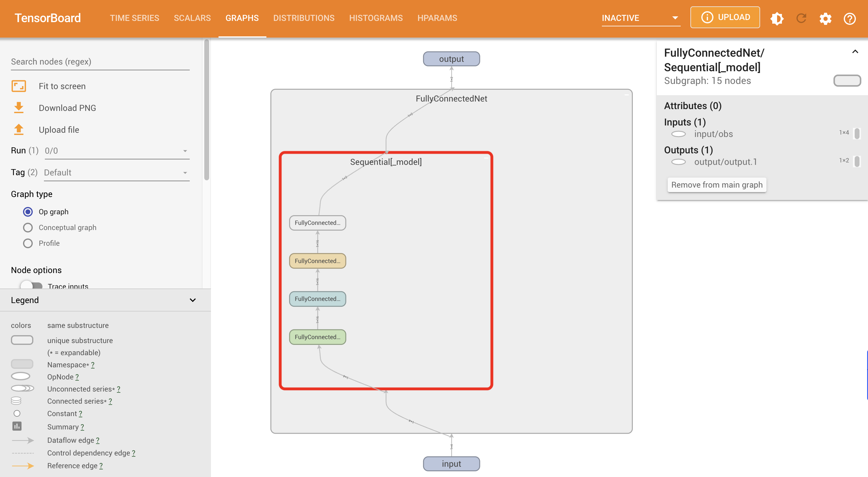This screenshot has height=477, width=868.
Task: Click the Upload file arrow icon
Action: coord(19,129)
